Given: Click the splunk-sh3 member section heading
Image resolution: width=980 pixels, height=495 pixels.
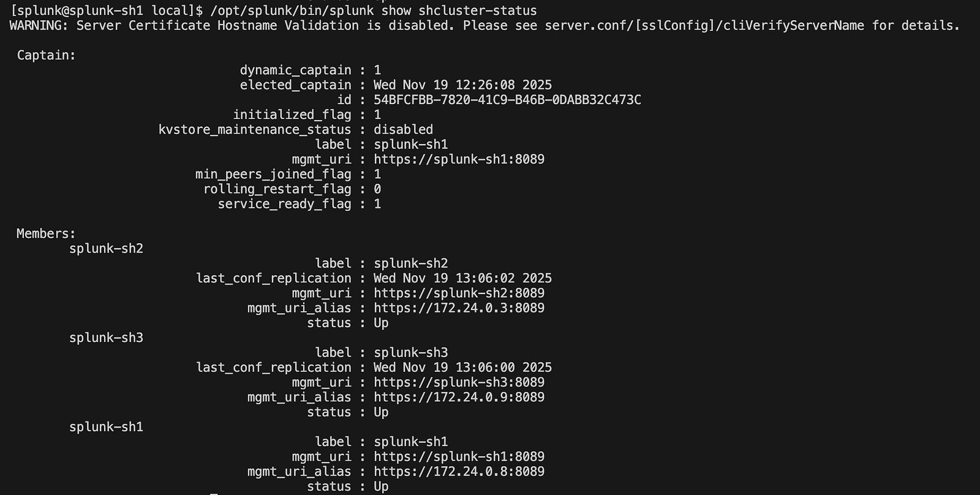Looking at the screenshot, I should (x=106, y=338).
